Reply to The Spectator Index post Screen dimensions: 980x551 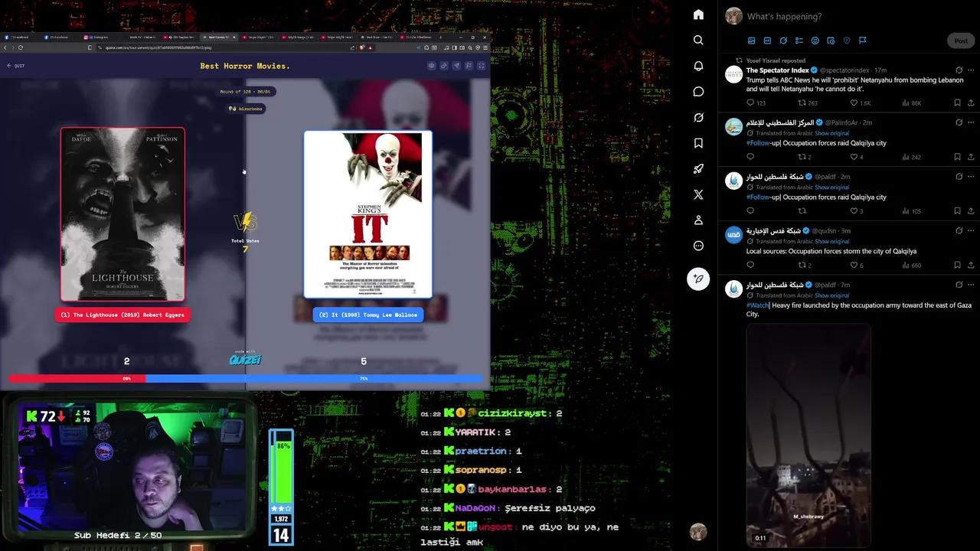point(750,103)
